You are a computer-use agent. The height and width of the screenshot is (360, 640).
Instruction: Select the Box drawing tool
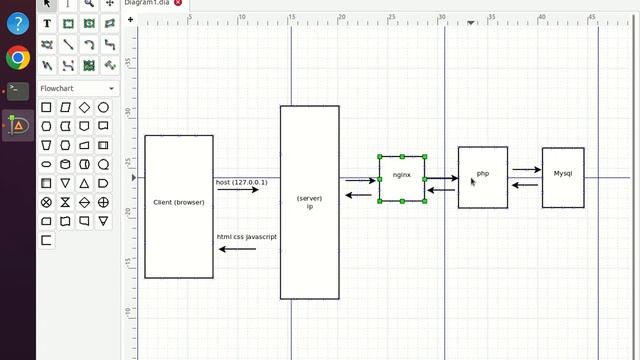[68, 24]
